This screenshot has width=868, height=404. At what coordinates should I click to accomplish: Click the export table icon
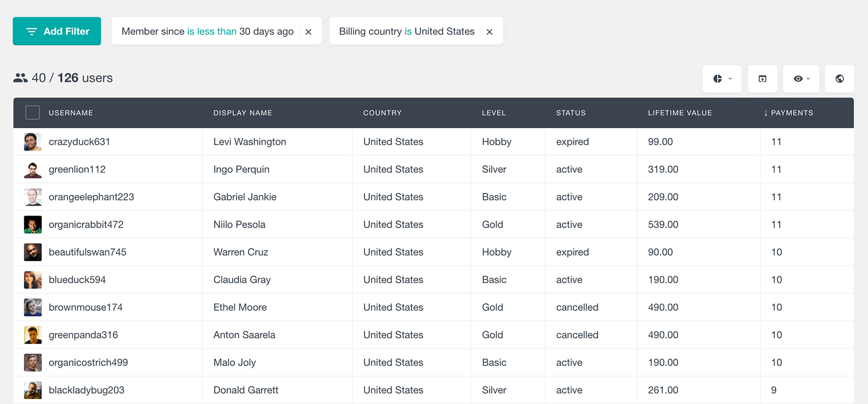click(x=762, y=79)
